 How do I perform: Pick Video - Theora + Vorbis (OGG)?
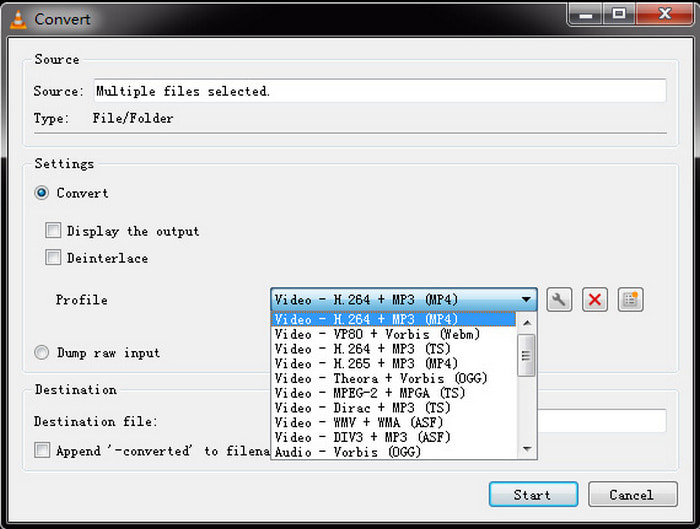click(x=393, y=378)
